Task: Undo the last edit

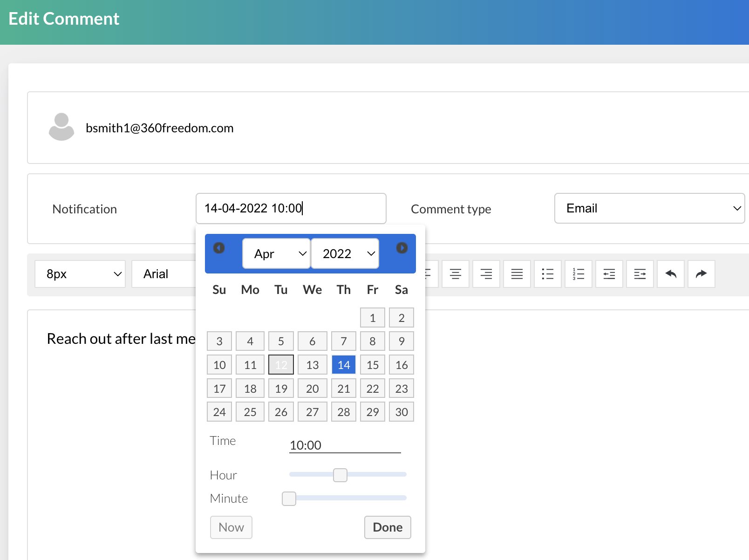Action: pyautogui.click(x=670, y=274)
